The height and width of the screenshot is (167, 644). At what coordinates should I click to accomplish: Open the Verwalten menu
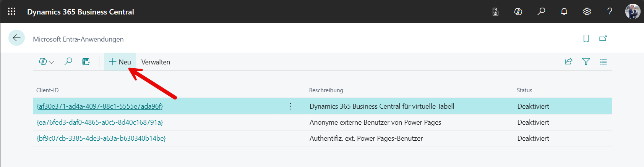pos(156,62)
